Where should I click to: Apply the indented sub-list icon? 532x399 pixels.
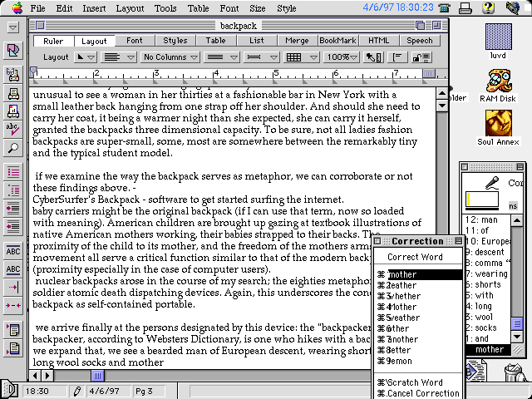pos(13,190)
